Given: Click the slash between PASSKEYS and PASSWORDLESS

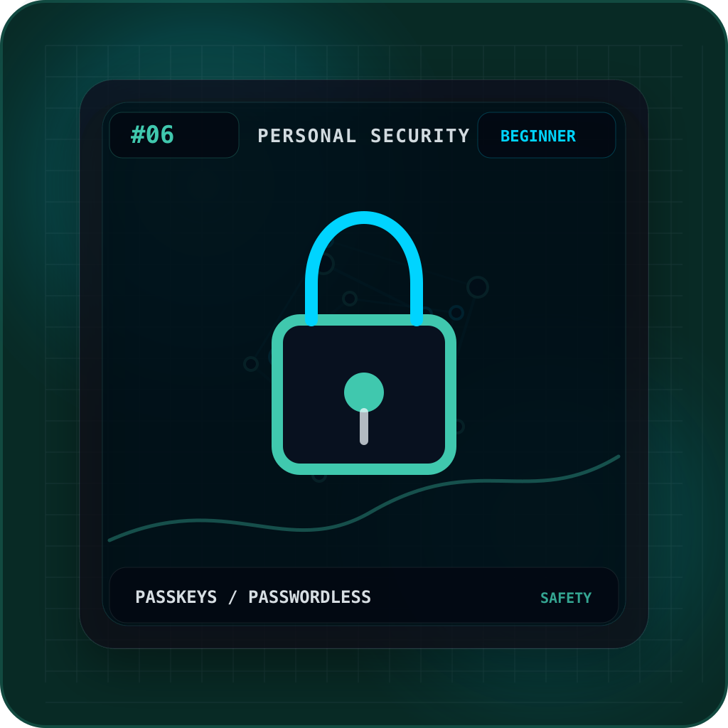Looking at the screenshot, I should click(232, 597).
